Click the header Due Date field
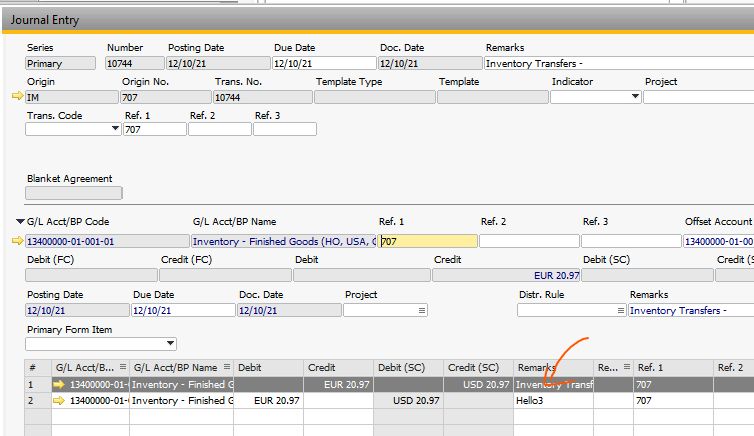This screenshot has width=754, height=436. click(x=323, y=64)
